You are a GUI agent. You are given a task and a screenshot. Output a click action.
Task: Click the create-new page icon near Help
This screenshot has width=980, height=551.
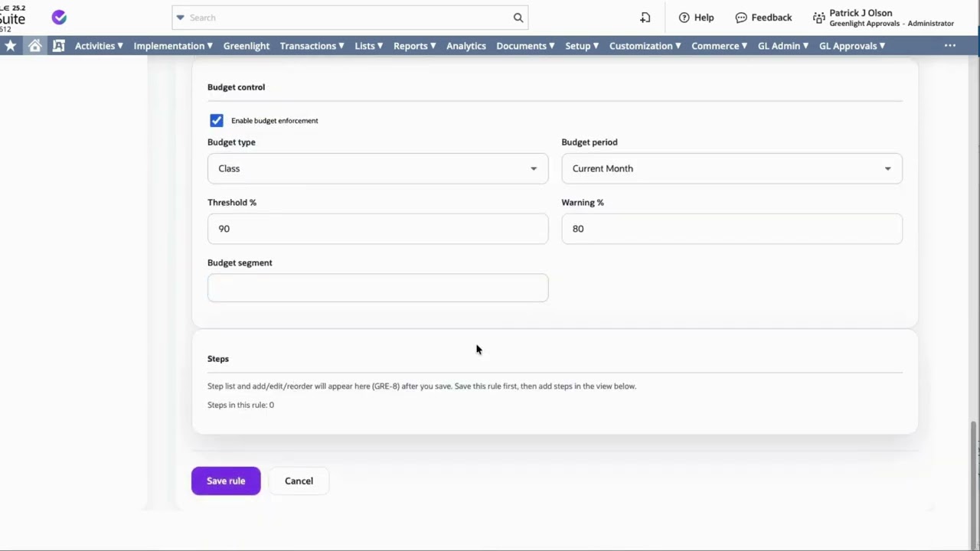click(x=645, y=18)
